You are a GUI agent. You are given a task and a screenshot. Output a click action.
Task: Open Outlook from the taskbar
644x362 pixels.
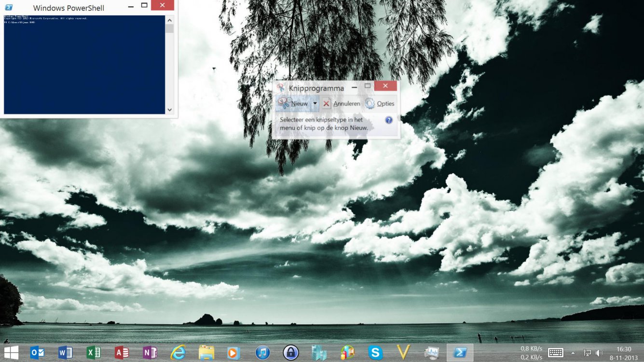(38, 352)
